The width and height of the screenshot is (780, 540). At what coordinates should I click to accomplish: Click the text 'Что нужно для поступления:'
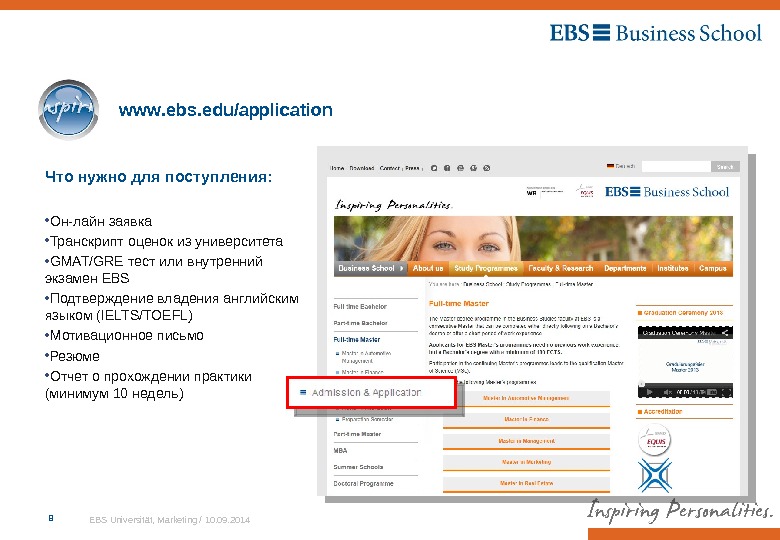tap(159, 177)
